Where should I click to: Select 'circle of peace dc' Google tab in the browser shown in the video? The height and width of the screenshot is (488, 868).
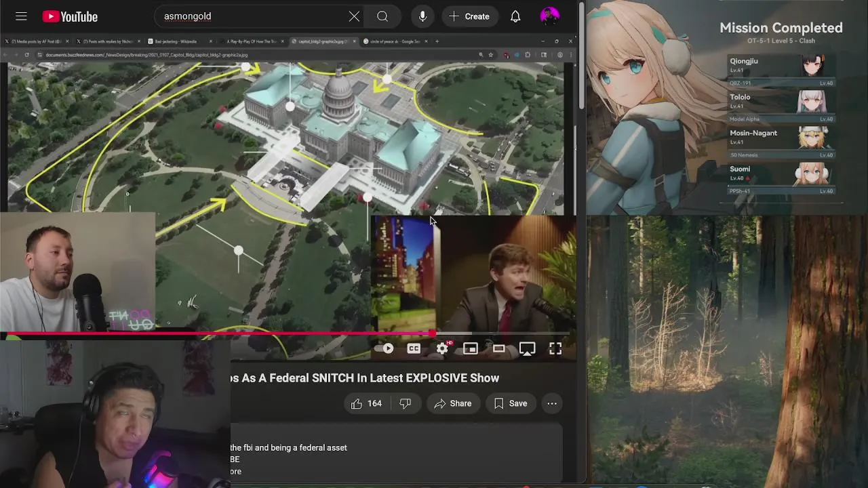click(x=395, y=41)
